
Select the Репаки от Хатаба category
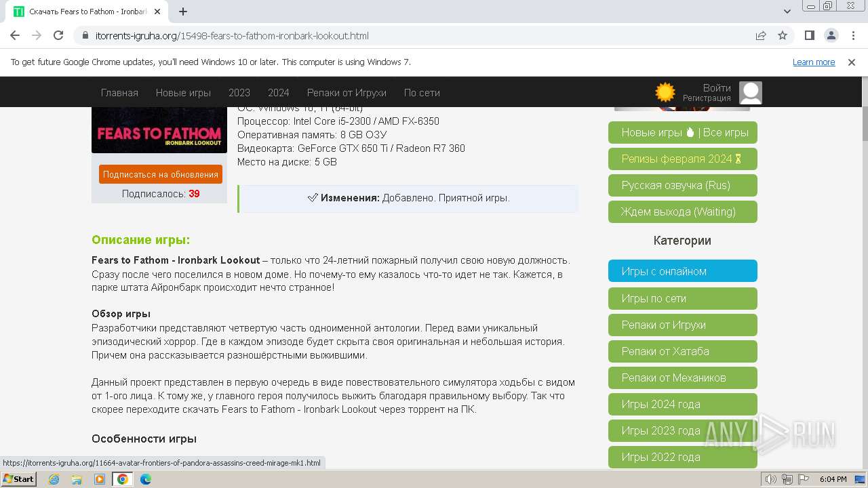coord(683,351)
